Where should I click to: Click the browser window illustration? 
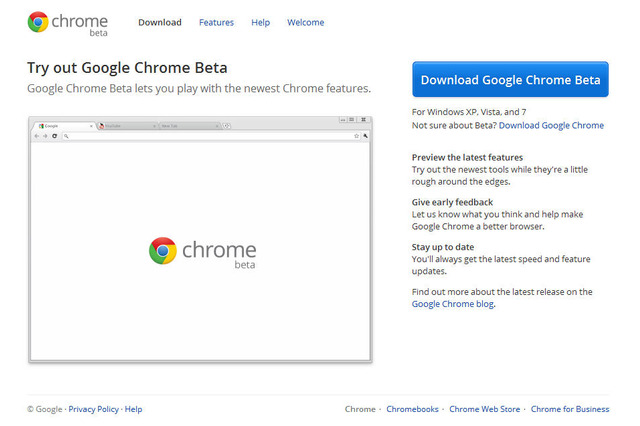click(x=200, y=240)
